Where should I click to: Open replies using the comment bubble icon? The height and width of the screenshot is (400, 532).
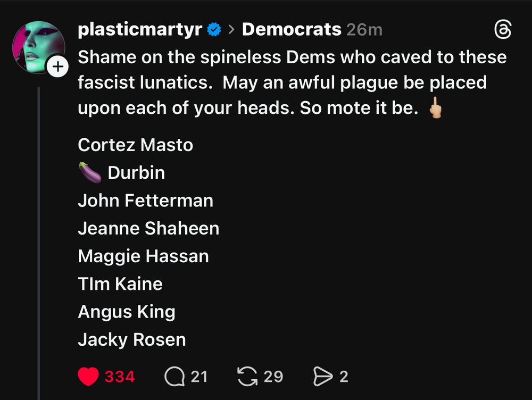click(x=173, y=377)
